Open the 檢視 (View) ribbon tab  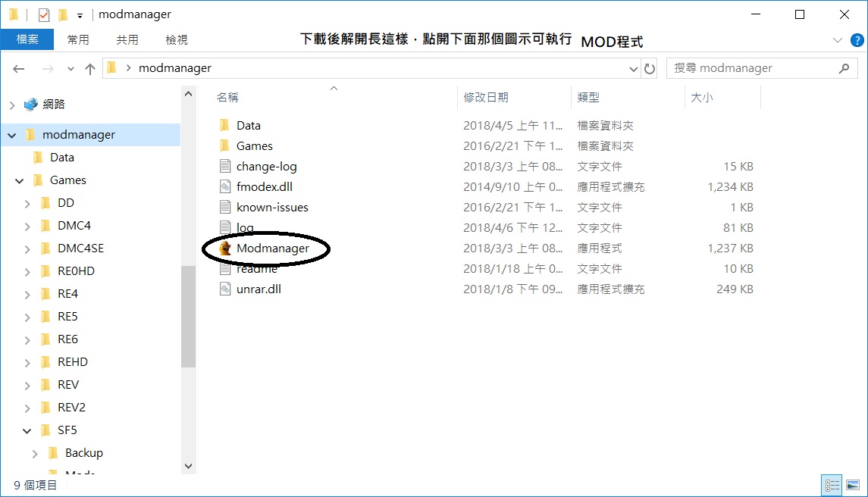click(x=177, y=39)
